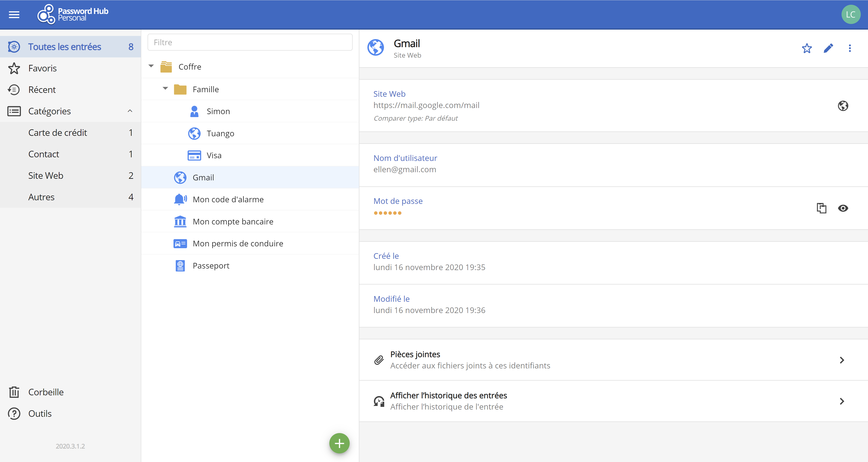The image size is (868, 462).
Task: Collapse the Catégories section
Action: coord(130,111)
